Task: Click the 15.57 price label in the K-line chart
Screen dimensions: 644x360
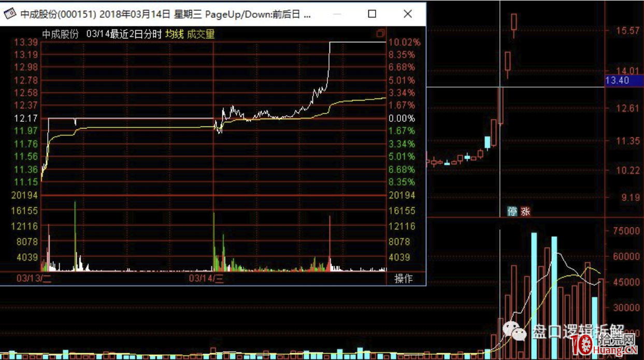Action: (x=627, y=31)
